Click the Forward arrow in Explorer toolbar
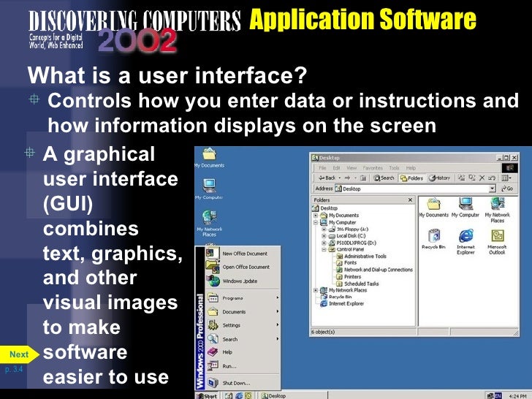Image resolution: width=532 pixels, height=399 pixels. coord(347,178)
